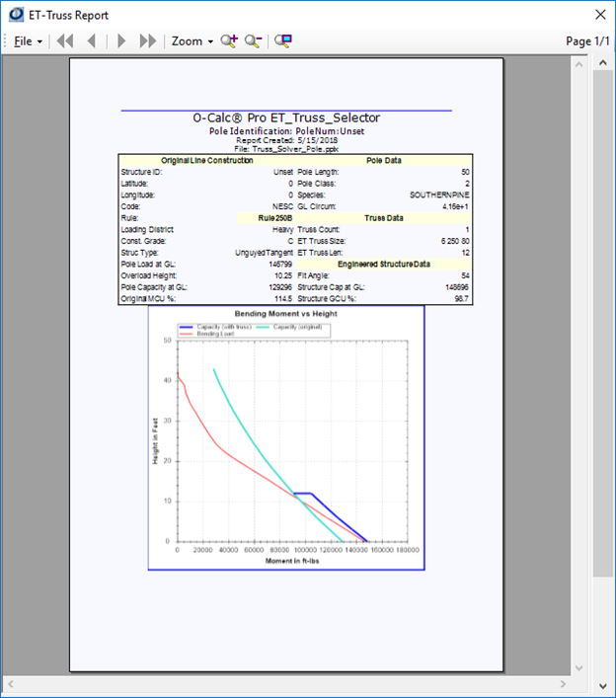The height and width of the screenshot is (698, 616).
Task: Click the O-Calc Pro ET_Truss_Selector title
Action: 286,117
